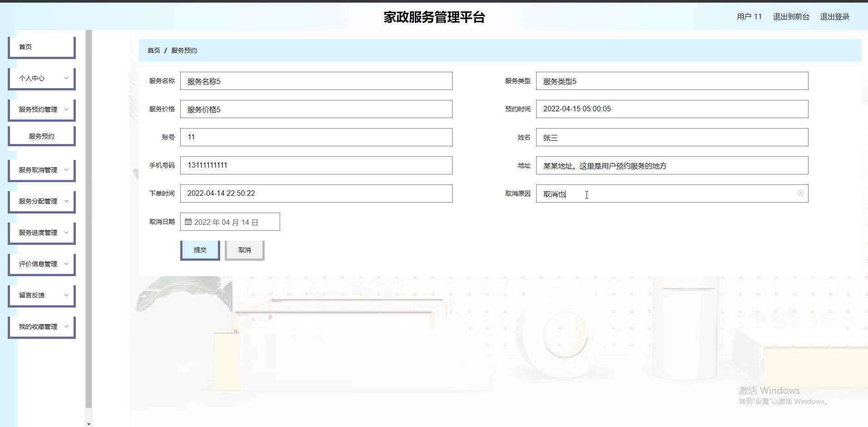Click the 退出到前台 link
Screen dimensions: 868x427
point(791,17)
